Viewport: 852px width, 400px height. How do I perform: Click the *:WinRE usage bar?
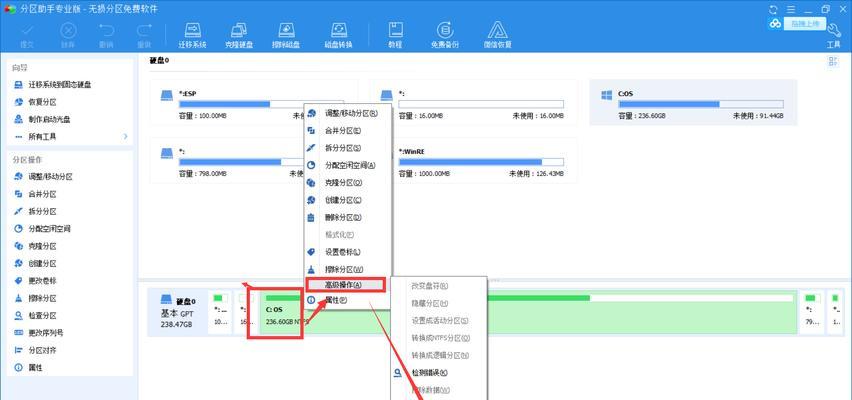(x=481, y=162)
